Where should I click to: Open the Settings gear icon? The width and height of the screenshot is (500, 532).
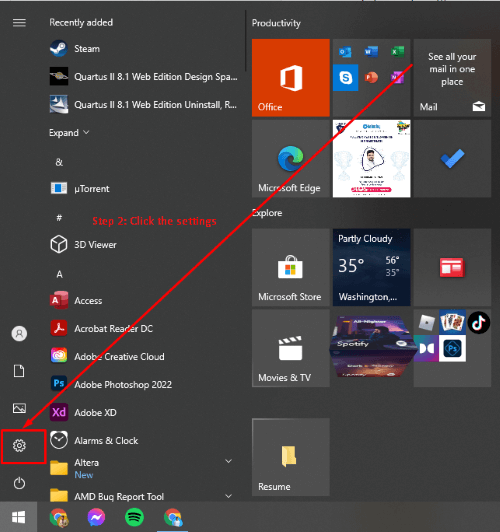pos(19,445)
